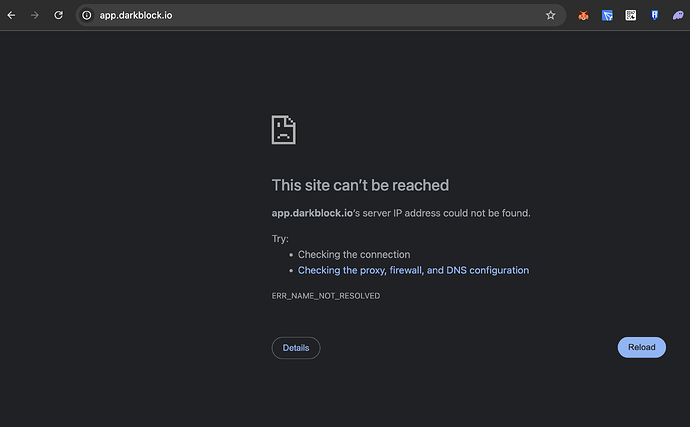Open the purple Phantom ghost extension
This screenshot has width=690, height=427.
678,16
